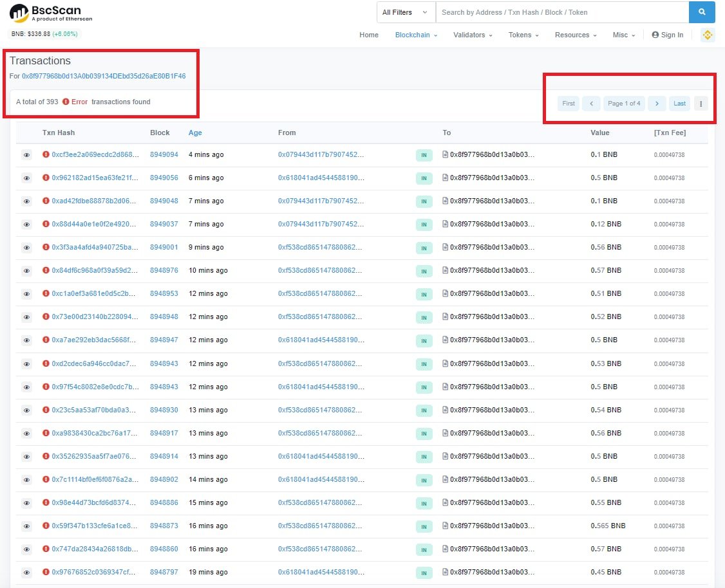The height and width of the screenshot is (588, 725).
Task: Open transaction hash 0x98e44d73bcfd6d8374
Action: click(x=93, y=502)
